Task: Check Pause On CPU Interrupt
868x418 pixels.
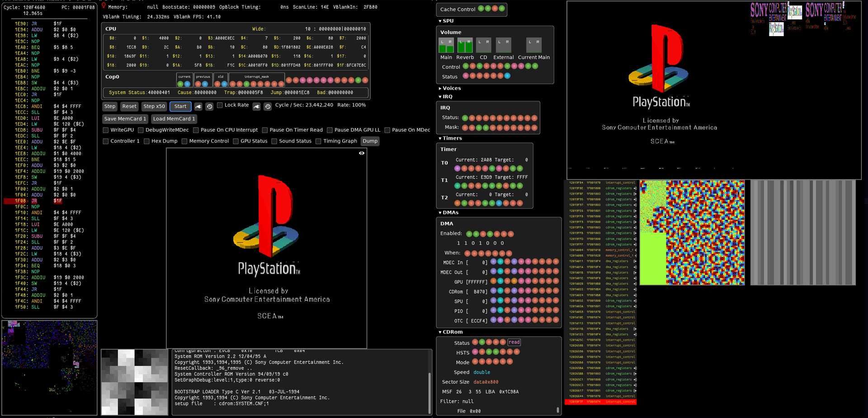Action: pyautogui.click(x=196, y=130)
